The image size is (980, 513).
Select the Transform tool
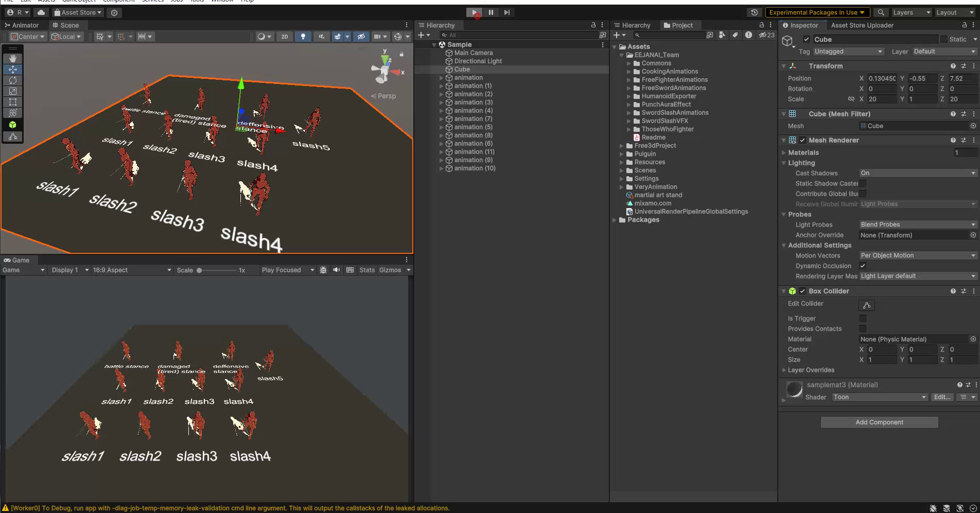coord(13,113)
